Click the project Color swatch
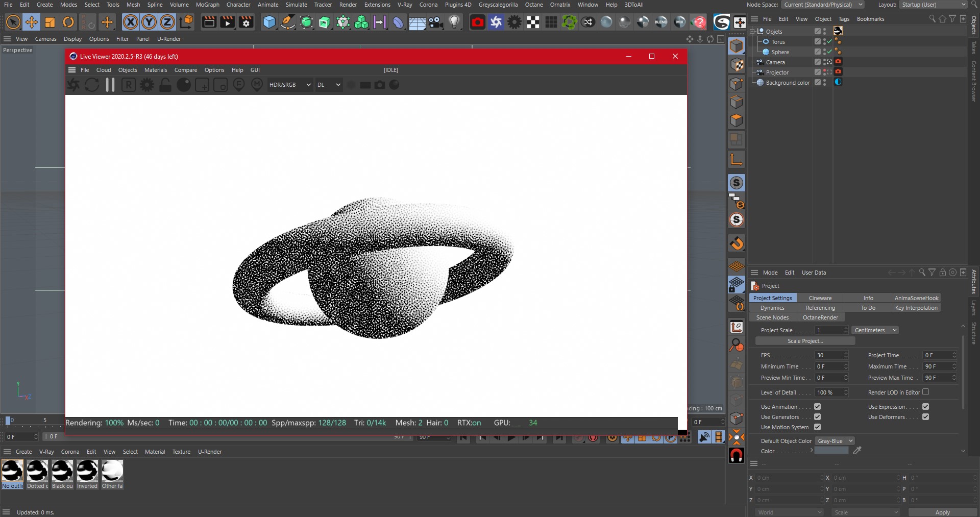Viewport: 980px width, 517px height. [x=831, y=451]
